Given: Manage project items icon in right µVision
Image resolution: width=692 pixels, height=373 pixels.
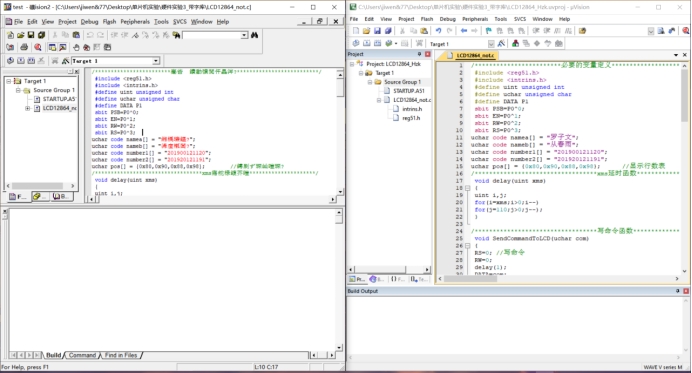Looking at the screenshot, I should tap(515, 43).
